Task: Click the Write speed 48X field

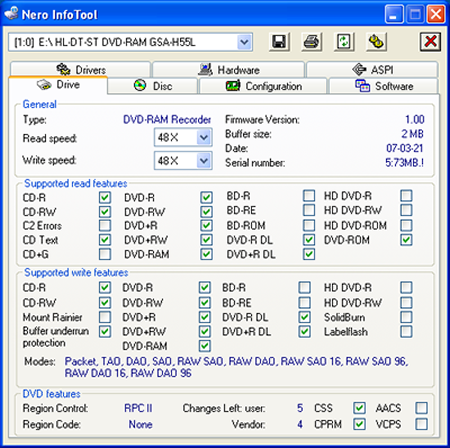Action: 183,161
